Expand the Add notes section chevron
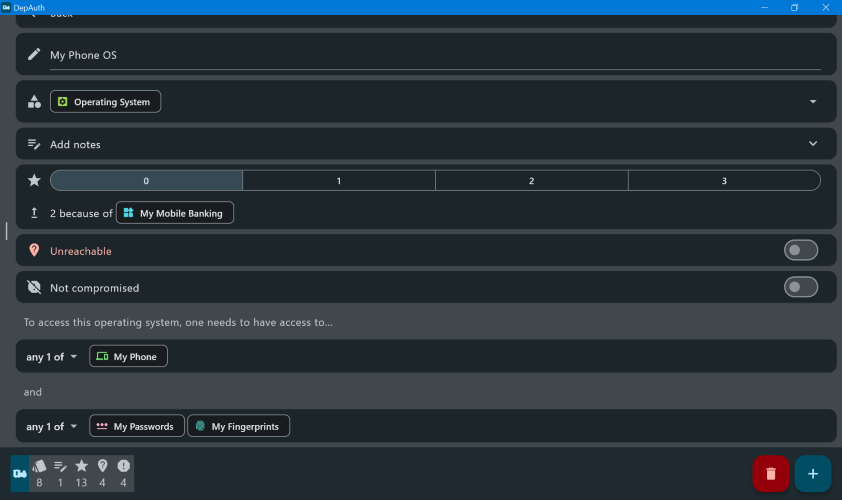This screenshot has width=842, height=500. click(812, 143)
